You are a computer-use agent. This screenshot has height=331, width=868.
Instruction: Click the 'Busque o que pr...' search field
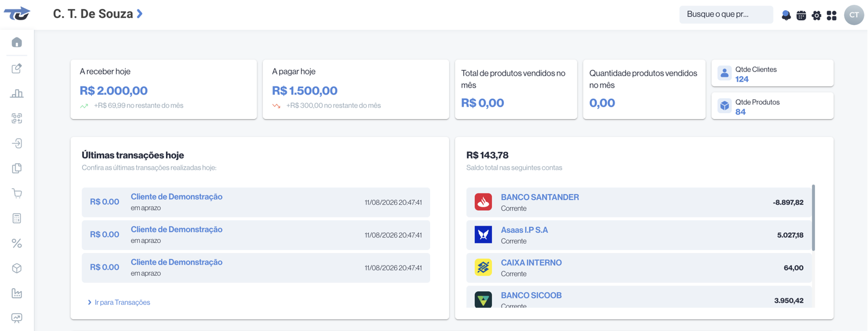(x=726, y=14)
